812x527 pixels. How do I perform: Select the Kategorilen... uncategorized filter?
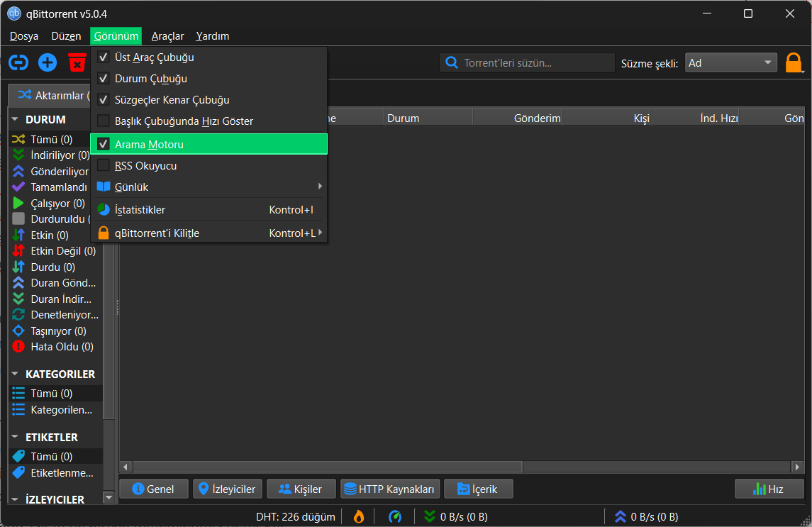(56, 409)
